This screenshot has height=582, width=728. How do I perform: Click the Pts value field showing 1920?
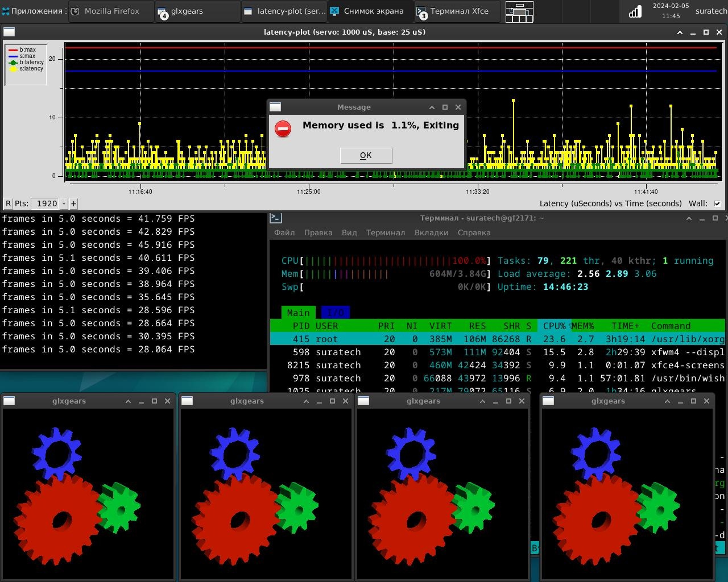coord(46,203)
